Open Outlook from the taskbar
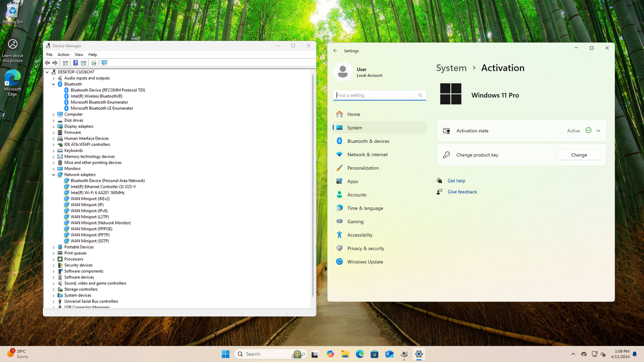Image resolution: width=644 pixels, height=362 pixels. 389,354
